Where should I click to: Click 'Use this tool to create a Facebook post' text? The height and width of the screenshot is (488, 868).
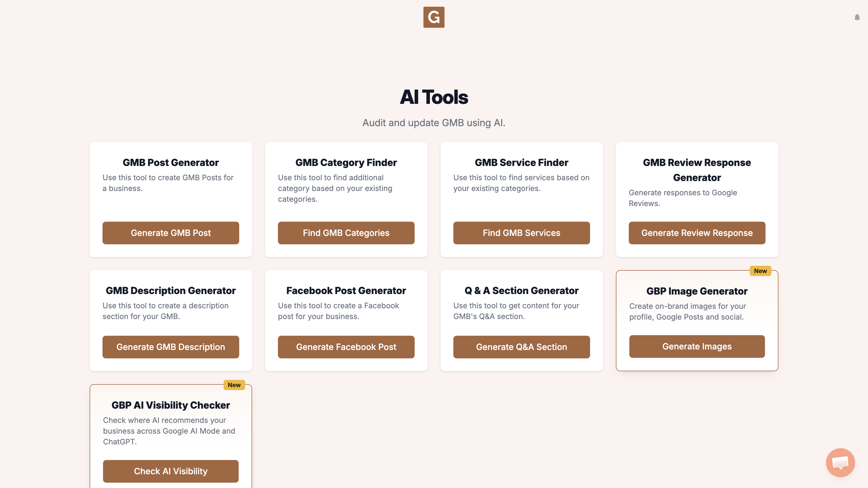pyautogui.click(x=338, y=311)
